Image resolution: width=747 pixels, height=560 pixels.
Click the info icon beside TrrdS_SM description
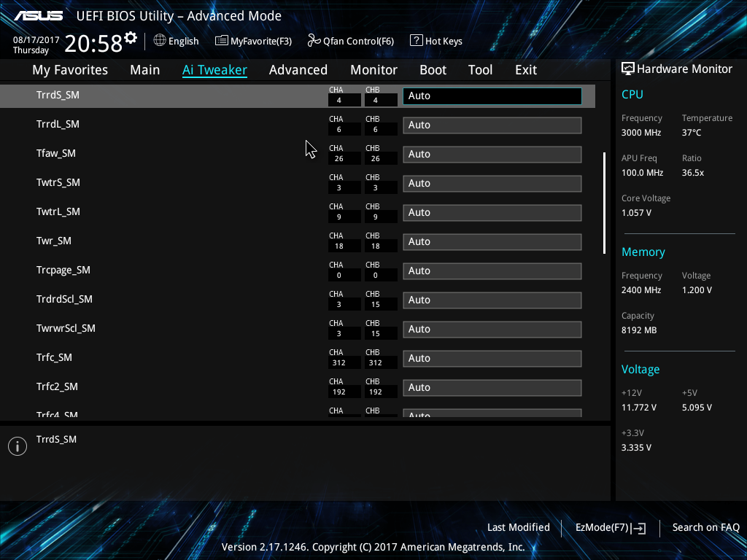(x=18, y=446)
